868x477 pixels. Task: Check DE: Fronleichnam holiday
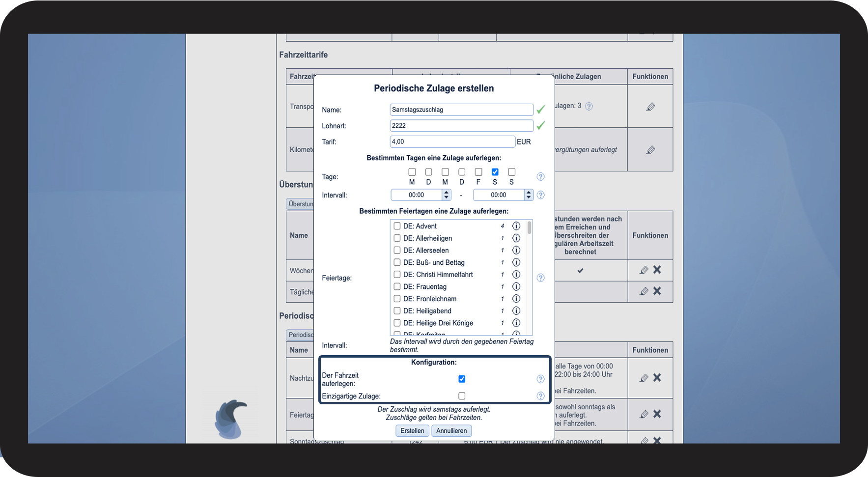pos(397,299)
